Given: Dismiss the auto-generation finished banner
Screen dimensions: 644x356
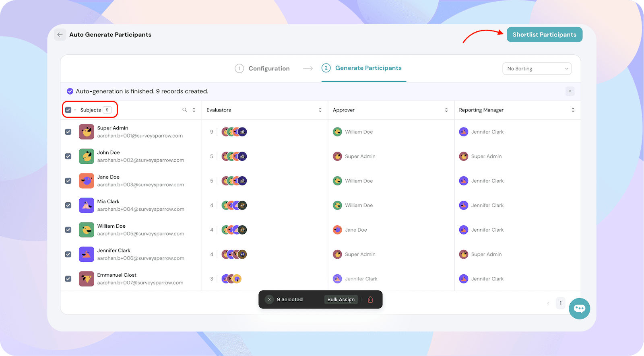Looking at the screenshot, I should 570,91.
